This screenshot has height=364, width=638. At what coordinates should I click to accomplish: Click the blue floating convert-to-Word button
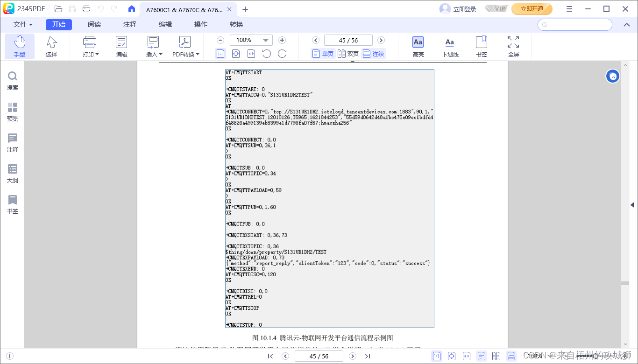click(613, 76)
